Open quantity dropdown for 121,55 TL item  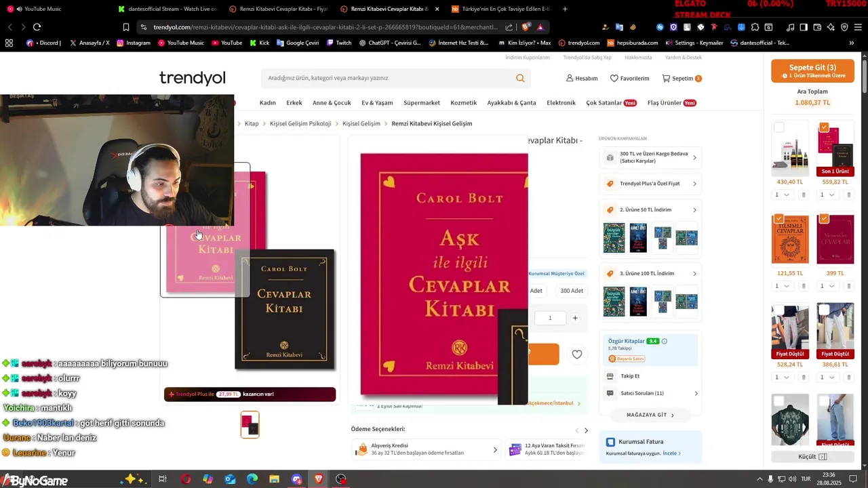[782, 286]
